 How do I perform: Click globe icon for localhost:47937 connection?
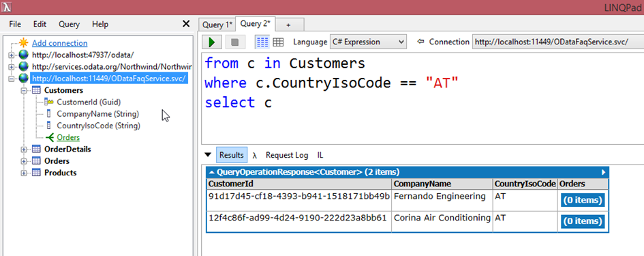pos(24,55)
